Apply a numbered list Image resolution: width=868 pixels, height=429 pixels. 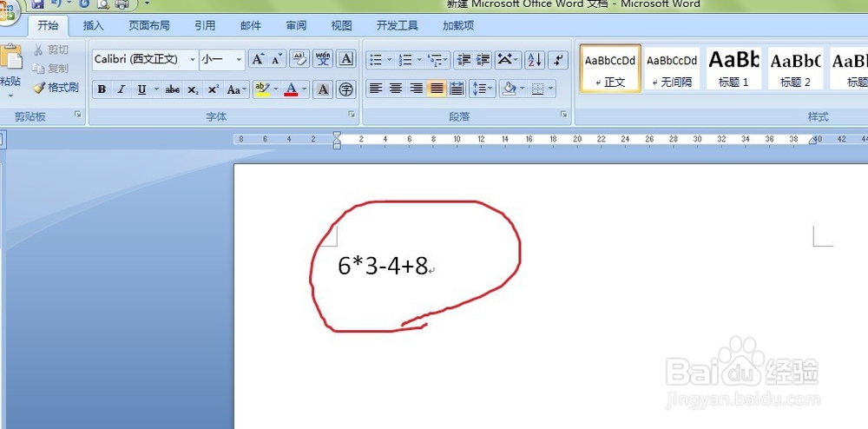click(x=405, y=59)
